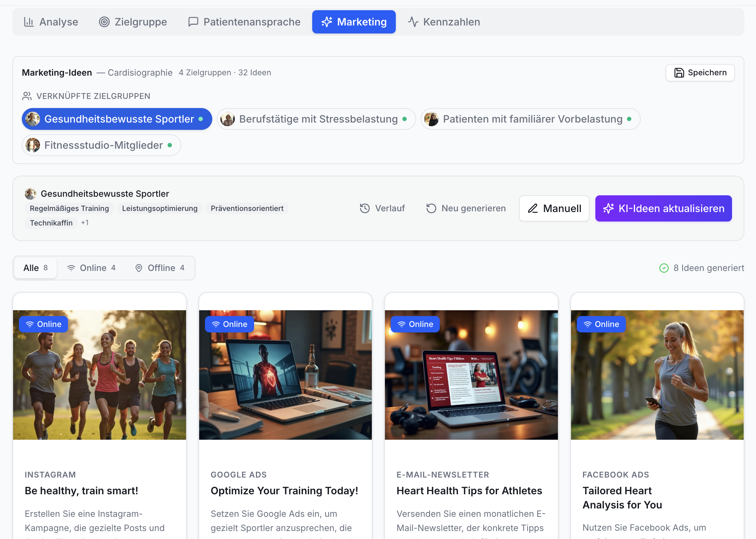This screenshot has height=539, width=756.
Task: Click the Manuell button
Action: pos(554,208)
